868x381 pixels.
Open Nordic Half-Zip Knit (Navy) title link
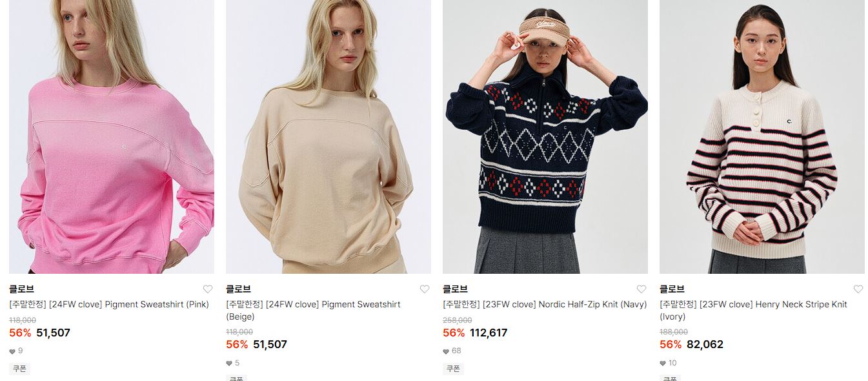(545, 304)
